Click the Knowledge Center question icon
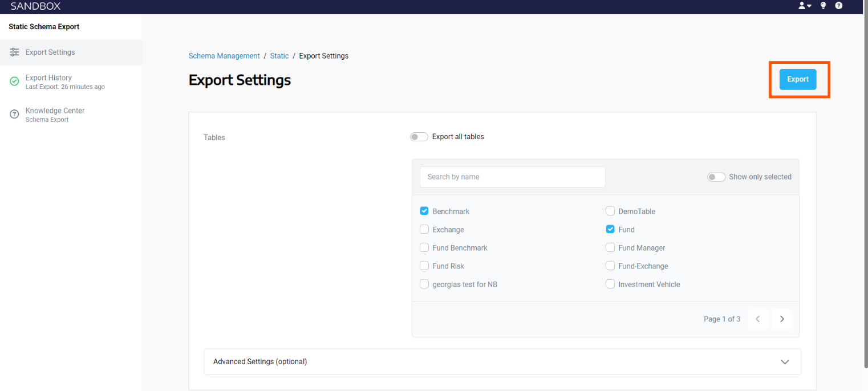Screen dimensions: 868x391 tap(14, 114)
